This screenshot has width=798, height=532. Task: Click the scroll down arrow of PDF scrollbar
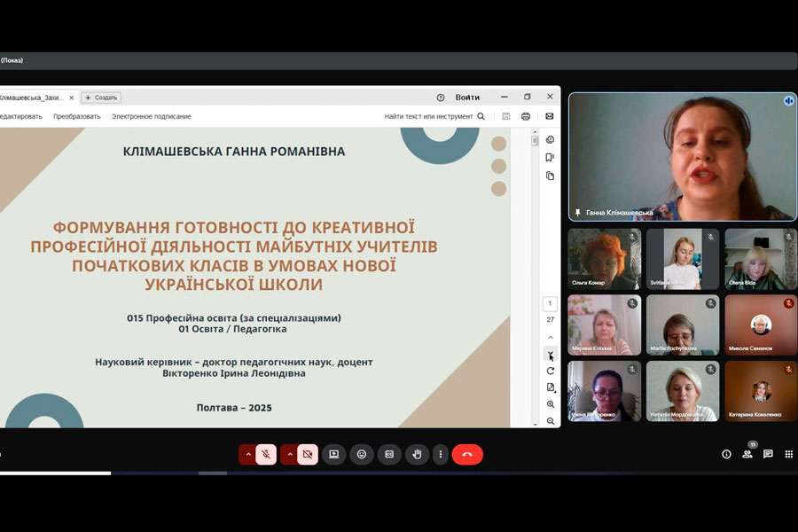point(535,424)
